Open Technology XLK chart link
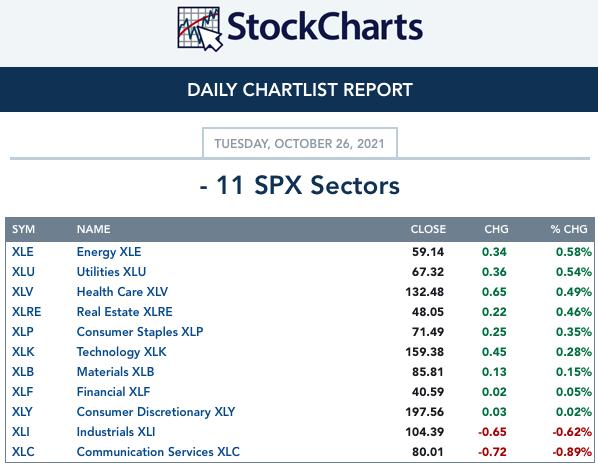Image resolution: width=598 pixels, height=468 pixels. [121, 352]
